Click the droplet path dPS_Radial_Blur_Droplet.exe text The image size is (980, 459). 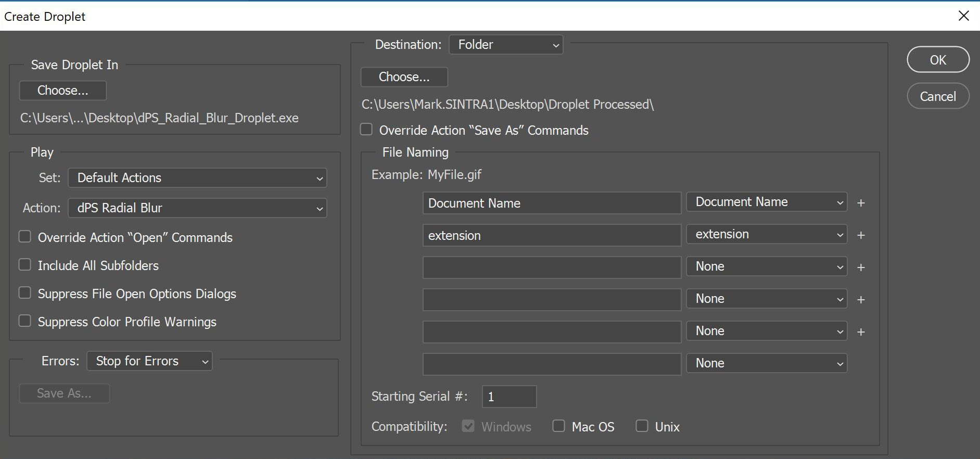(159, 118)
